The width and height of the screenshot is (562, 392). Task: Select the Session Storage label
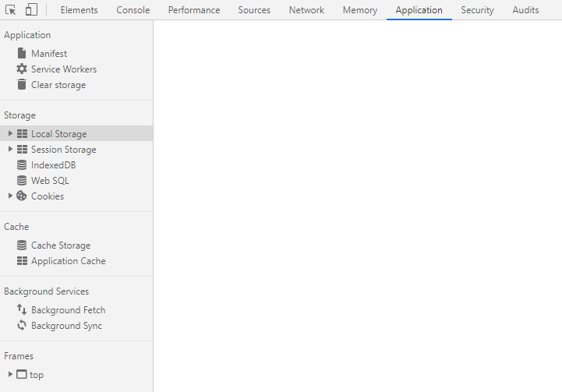pos(64,150)
